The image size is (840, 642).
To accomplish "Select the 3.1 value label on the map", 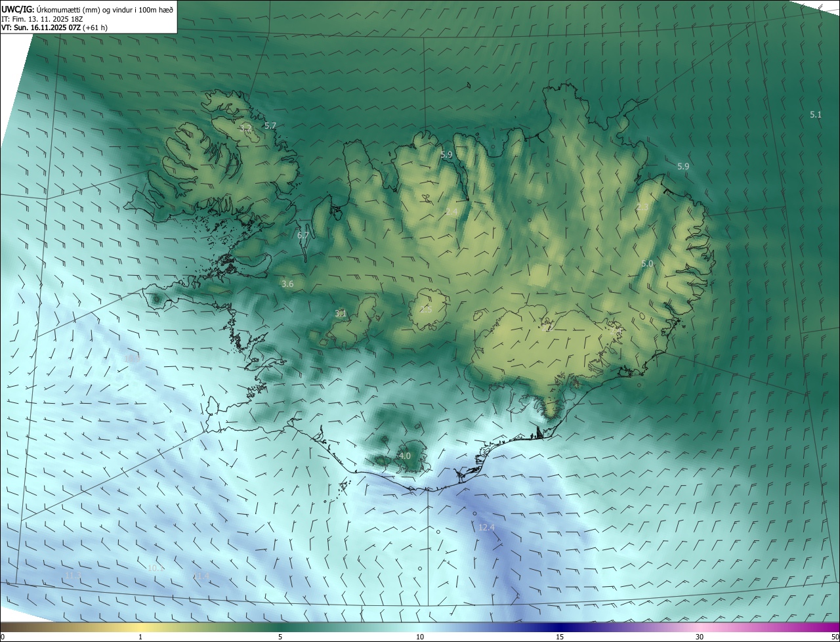I will [x=341, y=314].
